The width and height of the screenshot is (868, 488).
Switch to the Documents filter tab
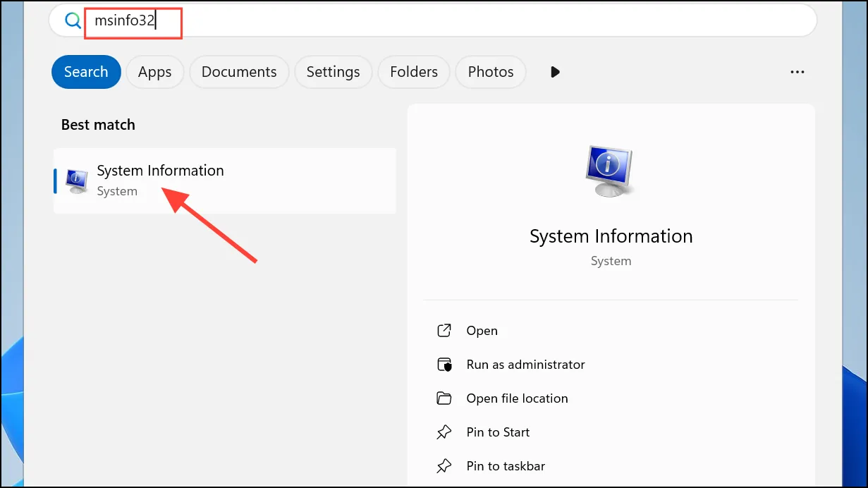coord(239,72)
